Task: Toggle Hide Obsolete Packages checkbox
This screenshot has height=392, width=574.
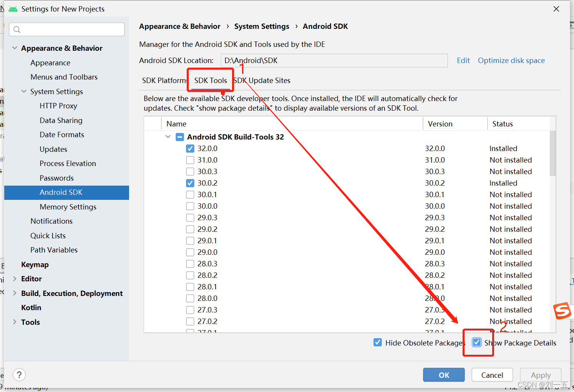Action: (378, 342)
